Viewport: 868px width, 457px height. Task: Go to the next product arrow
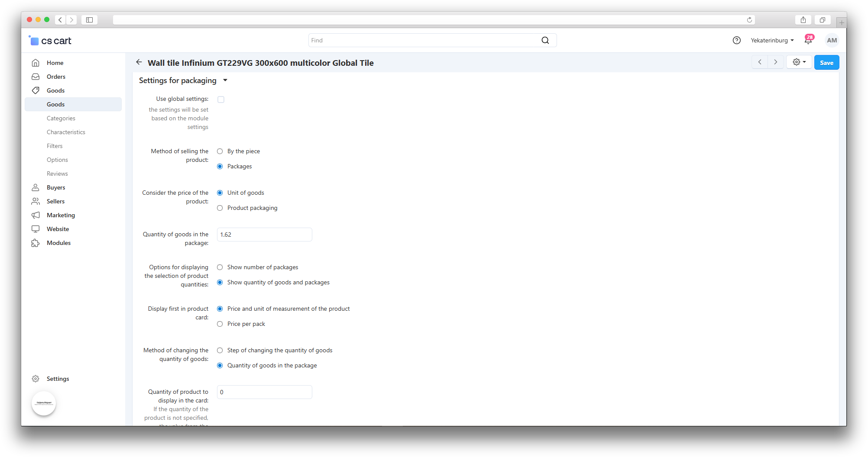775,62
